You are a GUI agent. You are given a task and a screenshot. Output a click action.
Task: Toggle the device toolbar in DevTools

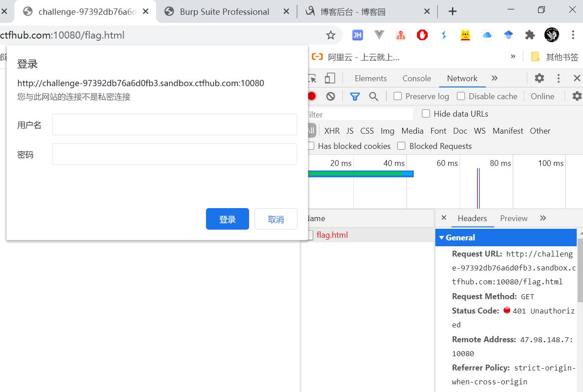coord(330,78)
